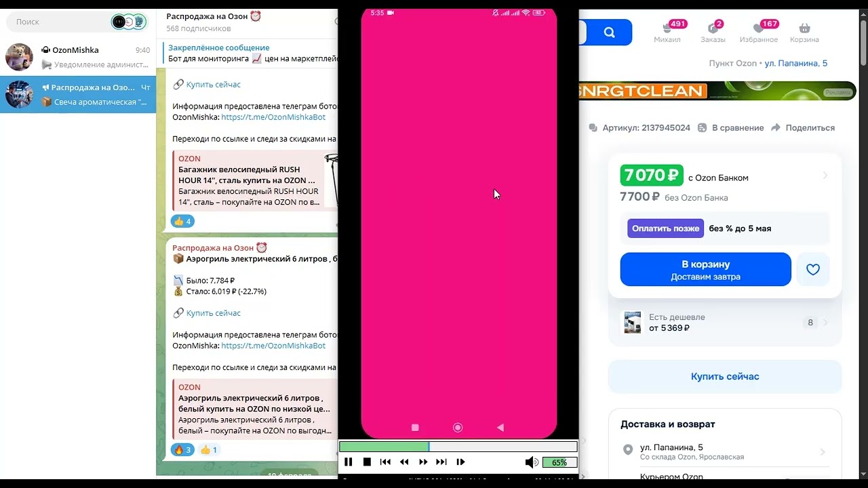Image resolution: width=868 pixels, height=488 pixels.
Task: Tap the phone's circular home button
Action: pyautogui.click(x=458, y=428)
